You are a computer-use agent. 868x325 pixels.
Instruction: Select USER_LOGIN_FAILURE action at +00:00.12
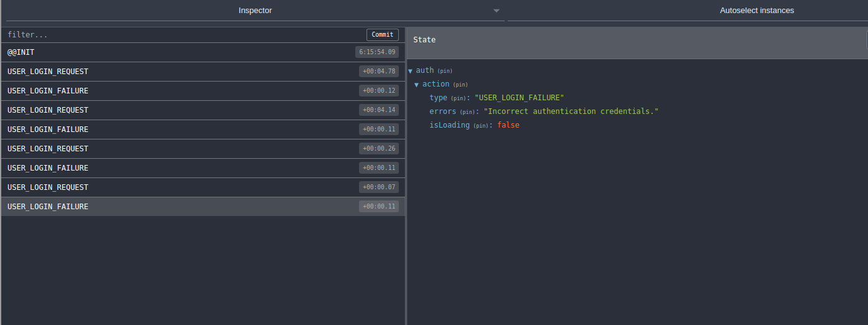(203, 91)
